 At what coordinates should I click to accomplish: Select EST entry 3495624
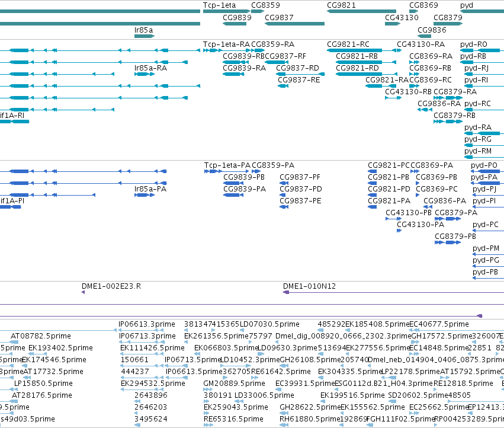(x=151, y=419)
